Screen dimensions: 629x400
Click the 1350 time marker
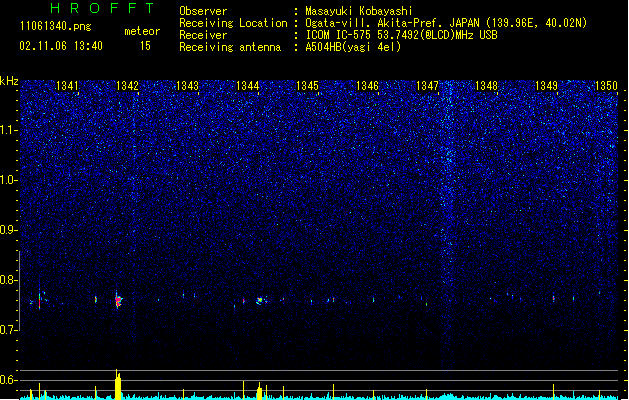click(x=606, y=86)
